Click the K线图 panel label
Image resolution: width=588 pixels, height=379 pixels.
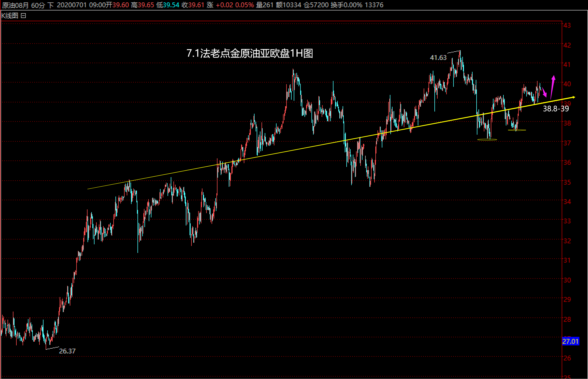10,16
